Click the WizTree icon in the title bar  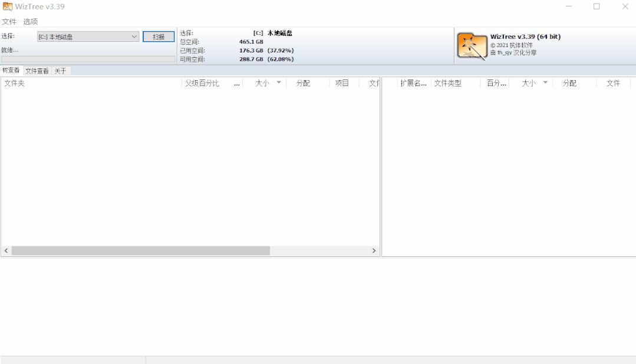click(x=6, y=6)
